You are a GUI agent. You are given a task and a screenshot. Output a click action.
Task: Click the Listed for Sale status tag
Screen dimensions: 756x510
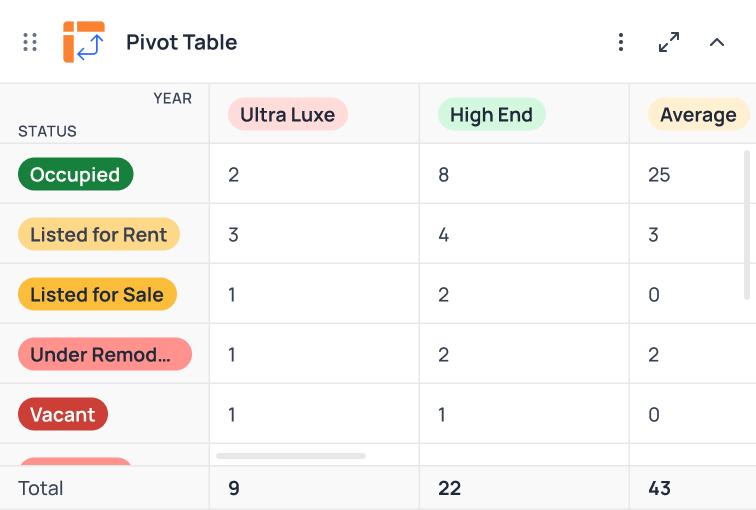click(97, 295)
